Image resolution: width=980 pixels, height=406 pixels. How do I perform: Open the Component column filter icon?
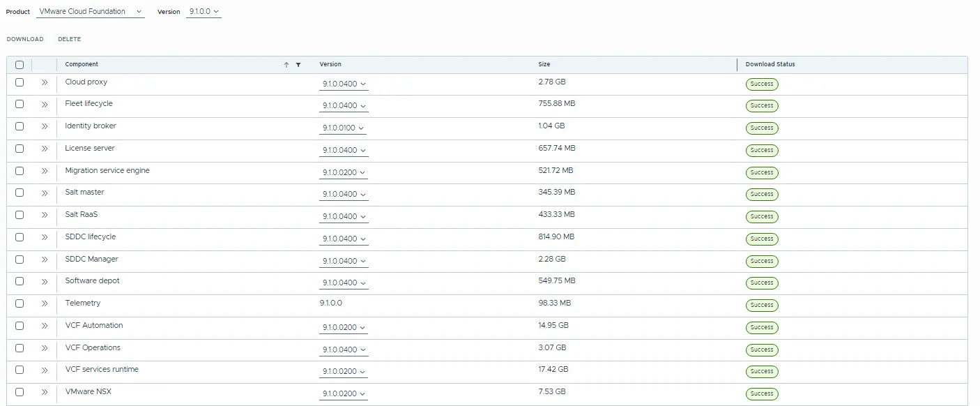pyautogui.click(x=298, y=65)
